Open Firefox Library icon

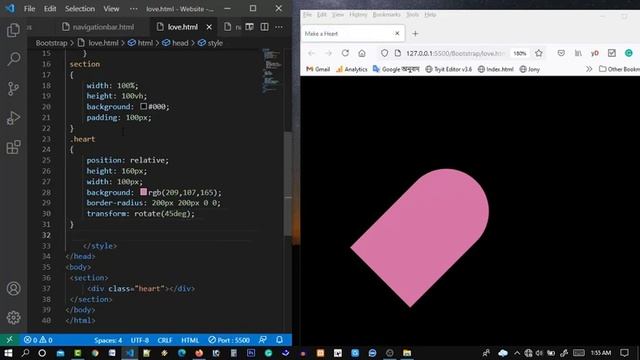(578, 53)
